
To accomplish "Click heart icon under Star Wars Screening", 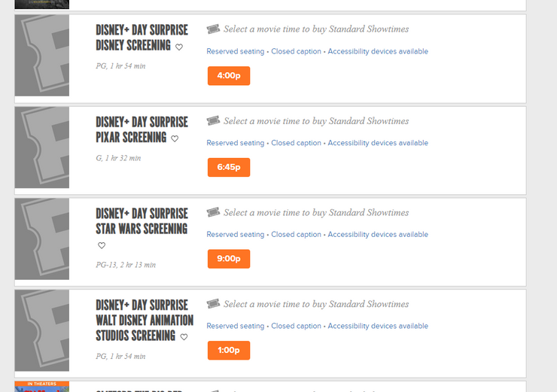I will coord(102,245).
